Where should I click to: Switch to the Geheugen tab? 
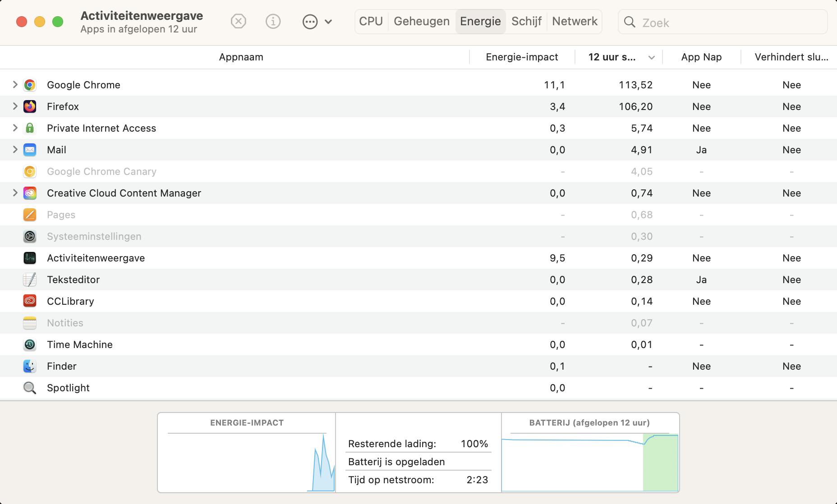tap(421, 21)
